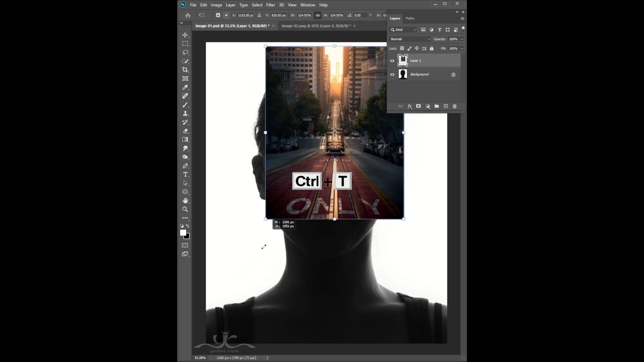Click the link layers icon
Screen dimensions: 644x362
(x=400, y=106)
